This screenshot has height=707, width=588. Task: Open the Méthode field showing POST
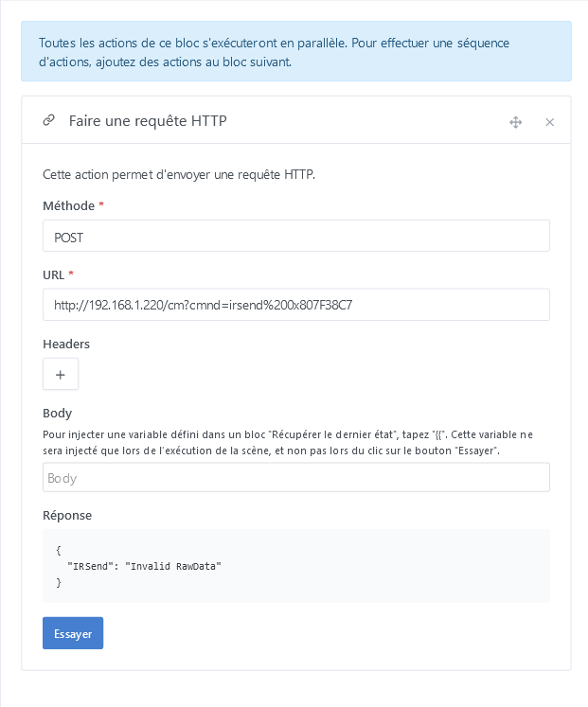click(x=295, y=237)
